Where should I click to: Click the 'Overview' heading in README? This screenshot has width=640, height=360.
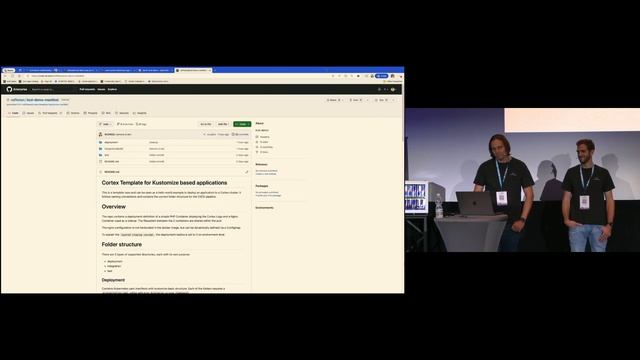(x=114, y=207)
